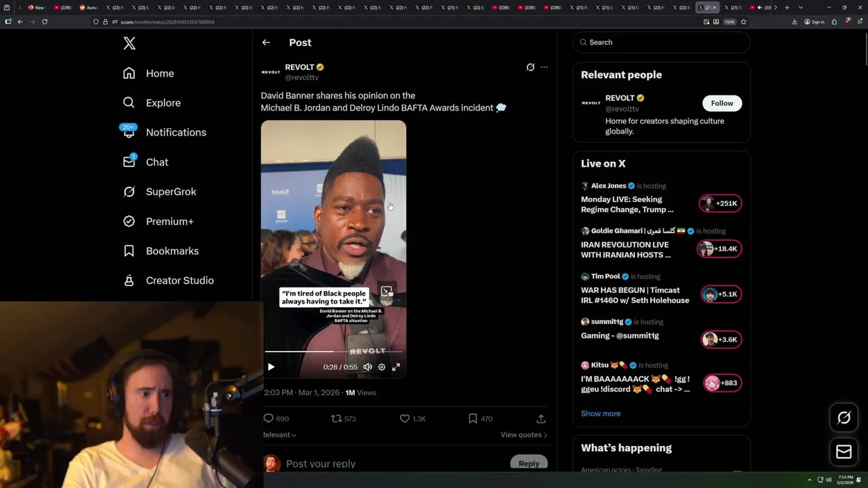Screen dimensions: 868x488
Task: Open the floating Messages envelope button
Action: coord(844,452)
